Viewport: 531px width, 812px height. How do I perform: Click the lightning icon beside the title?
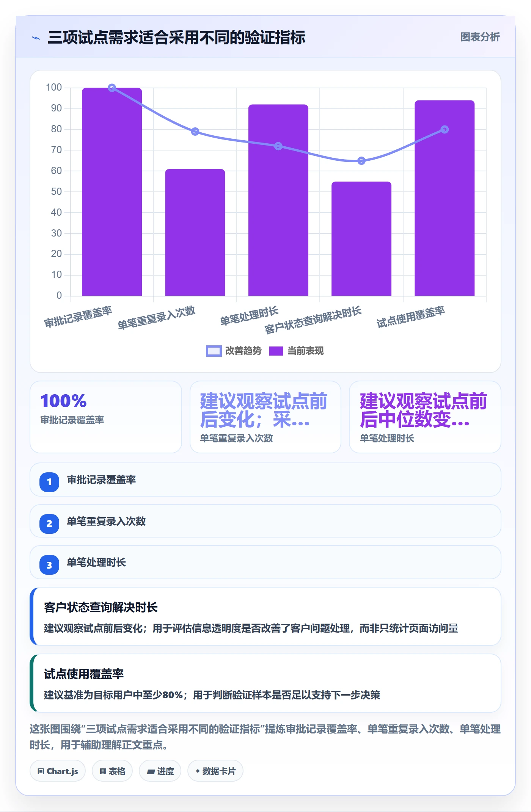point(36,38)
